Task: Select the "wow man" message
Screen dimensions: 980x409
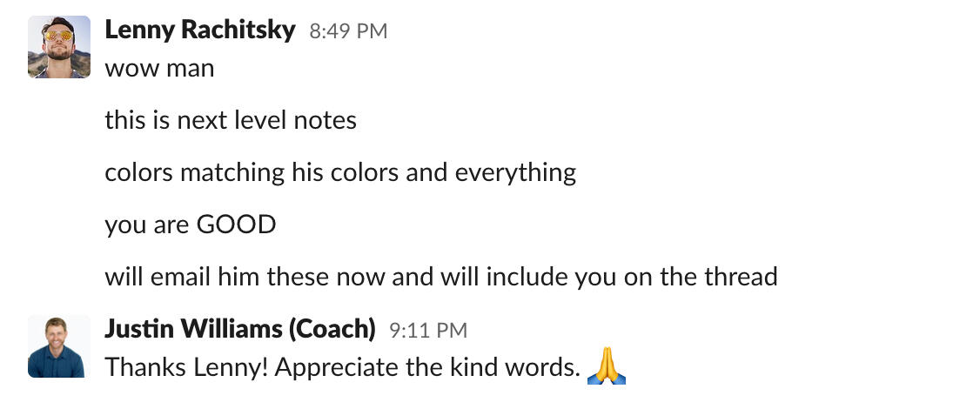Action: (x=159, y=68)
